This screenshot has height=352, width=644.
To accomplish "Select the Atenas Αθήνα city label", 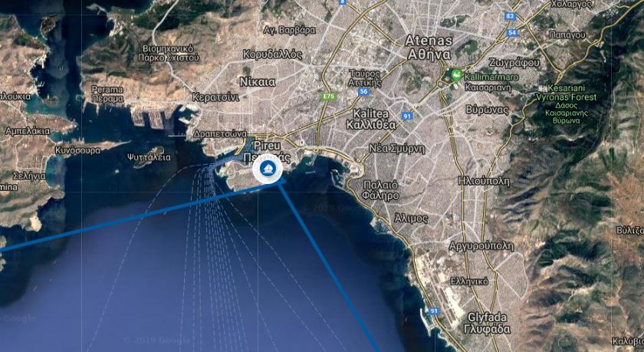I will [x=429, y=48].
